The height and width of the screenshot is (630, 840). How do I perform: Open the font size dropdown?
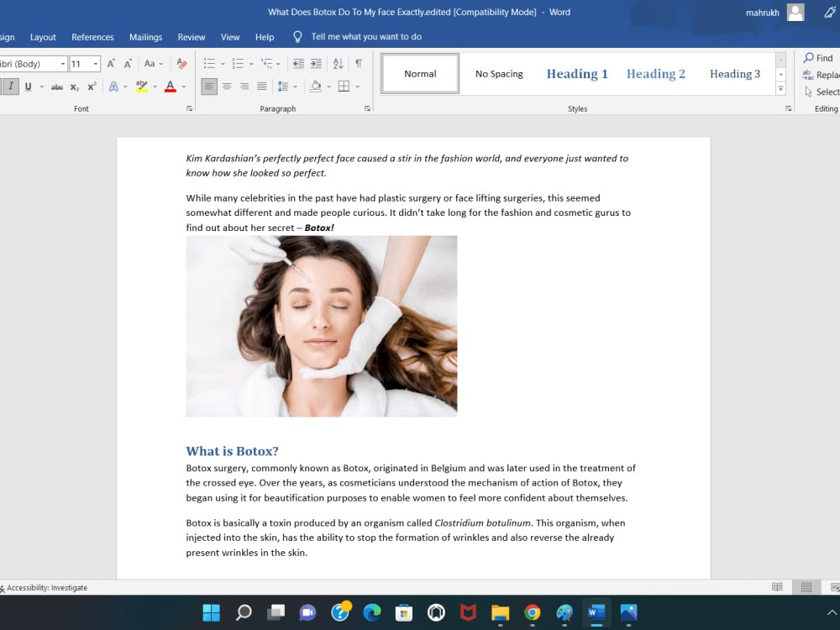point(96,64)
